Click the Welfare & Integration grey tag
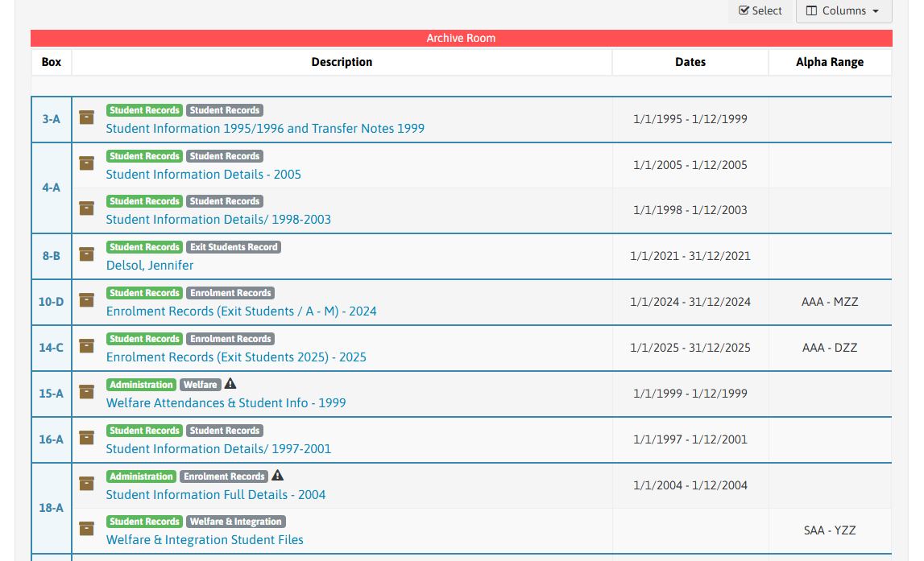The height and width of the screenshot is (561, 924). [x=236, y=522]
